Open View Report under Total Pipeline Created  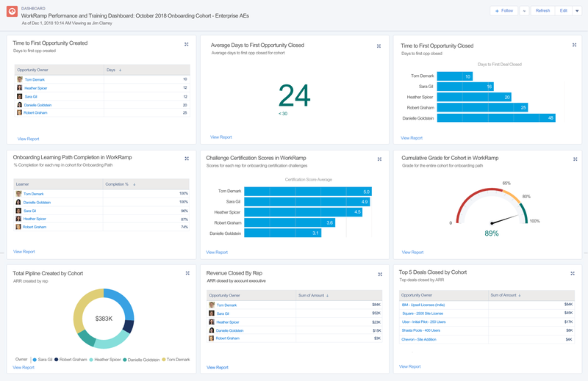(x=24, y=368)
